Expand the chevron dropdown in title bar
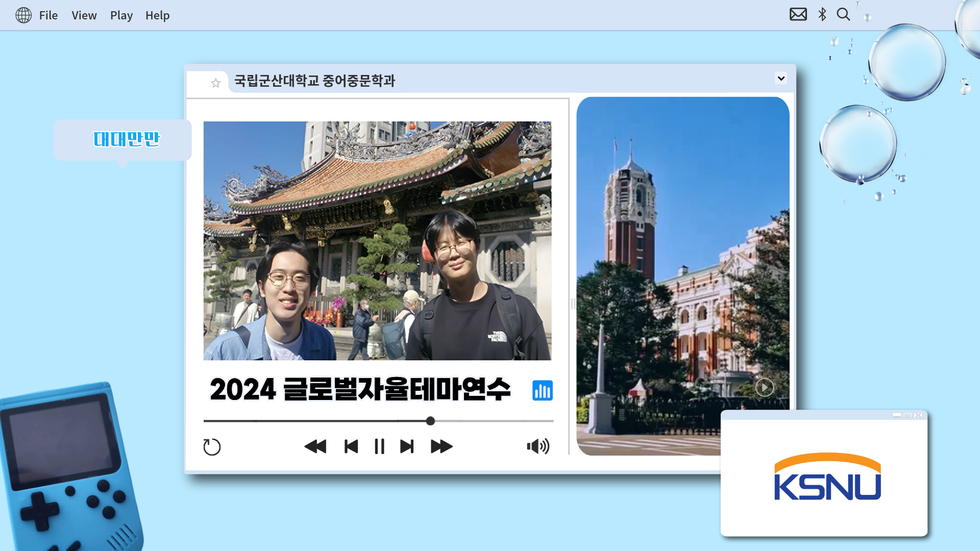Viewport: 980px width, 551px height. (x=781, y=79)
